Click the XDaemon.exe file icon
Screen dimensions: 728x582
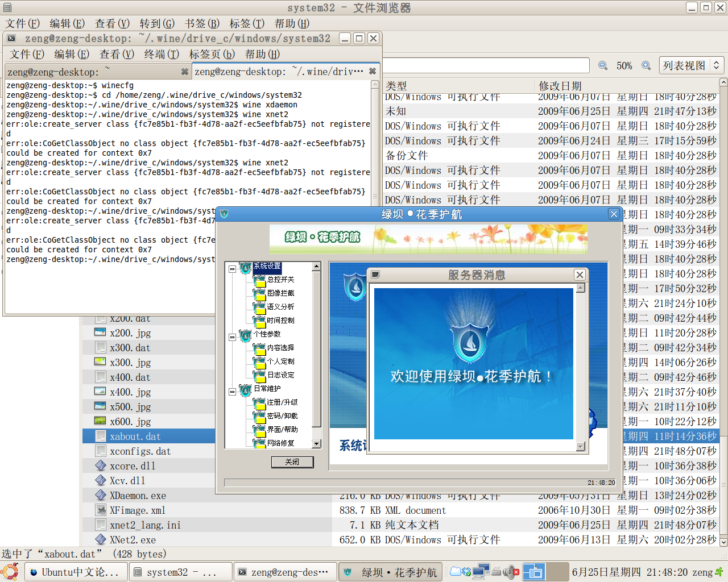click(101, 495)
